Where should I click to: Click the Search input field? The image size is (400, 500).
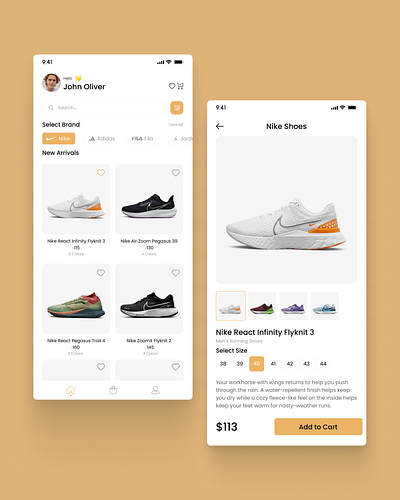(105, 108)
